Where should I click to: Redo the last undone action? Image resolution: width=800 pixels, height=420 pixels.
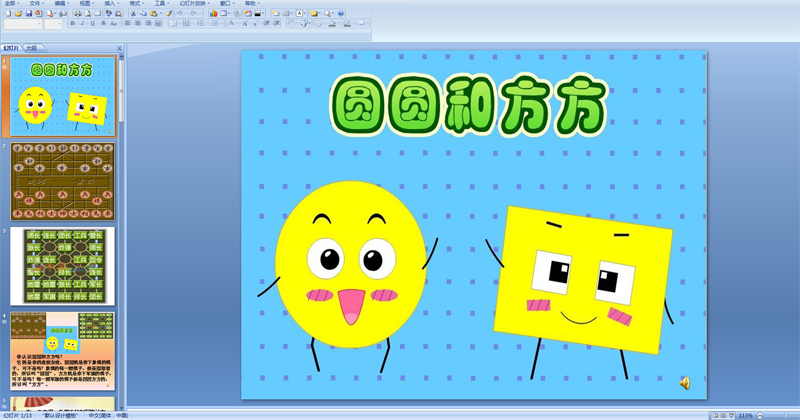coord(193,14)
